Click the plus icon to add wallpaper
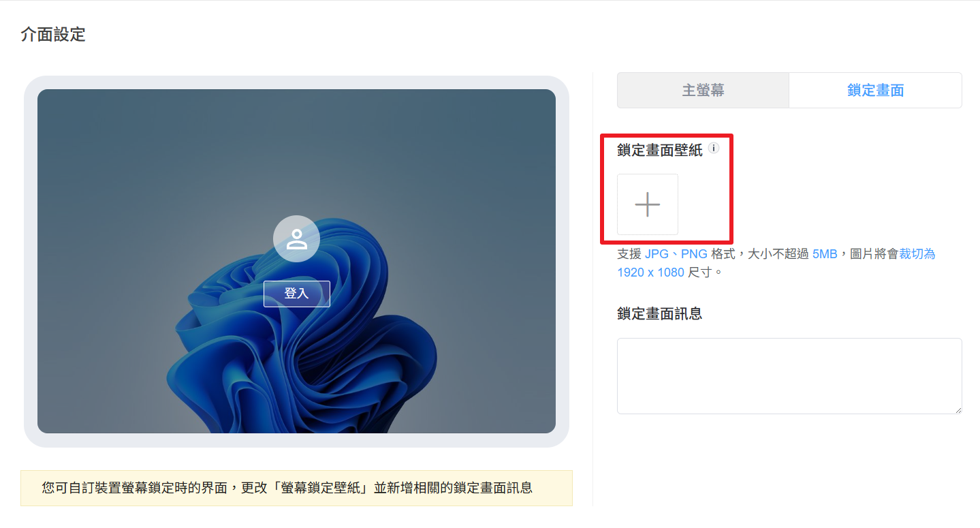The height and width of the screenshot is (528, 980). [x=648, y=204]
